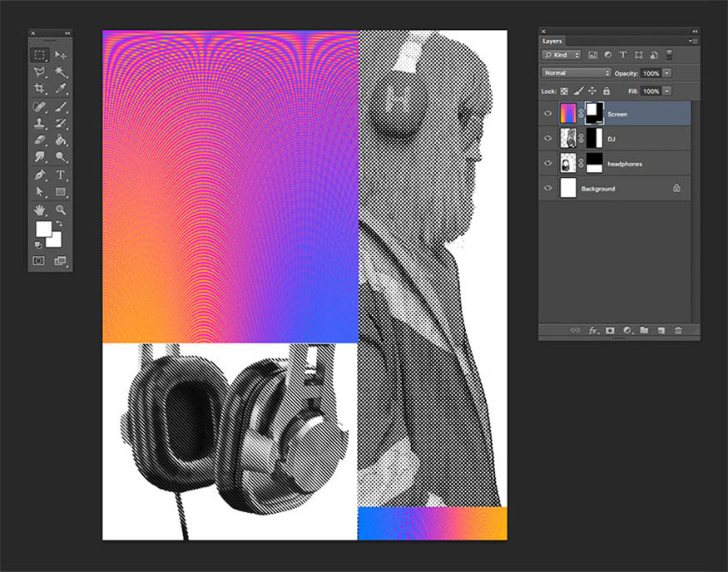Viewport: 728px width, 572px height.
Task: Create a new group folder
Action: tap(644, 330)
